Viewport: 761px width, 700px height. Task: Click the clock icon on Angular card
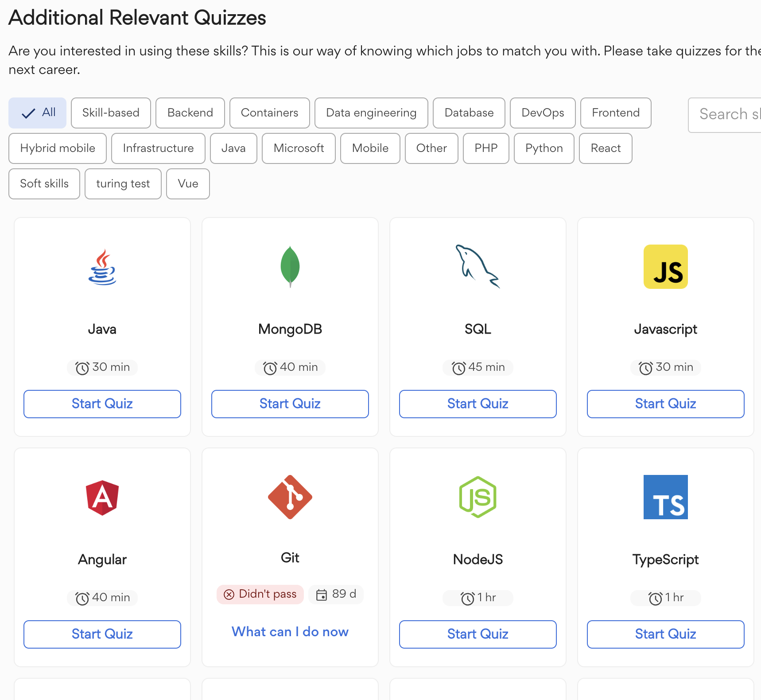pyautogui.click(x=82, y=598)
